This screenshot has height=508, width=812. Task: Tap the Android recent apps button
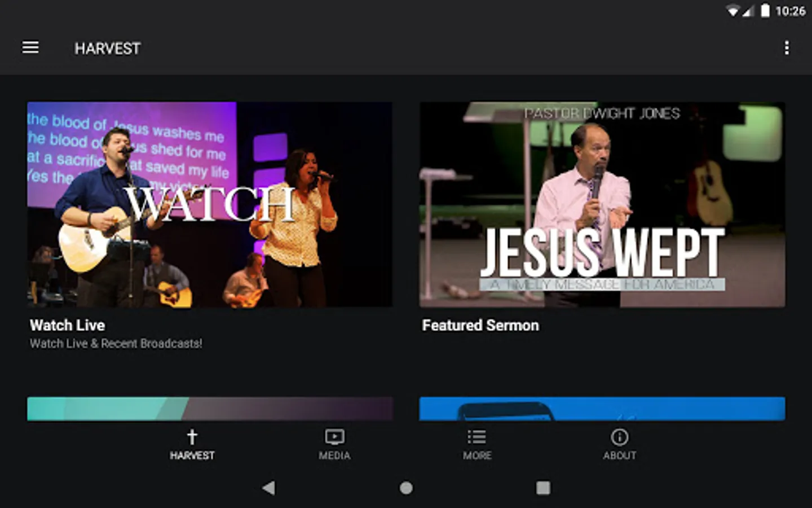coord(543,488)
